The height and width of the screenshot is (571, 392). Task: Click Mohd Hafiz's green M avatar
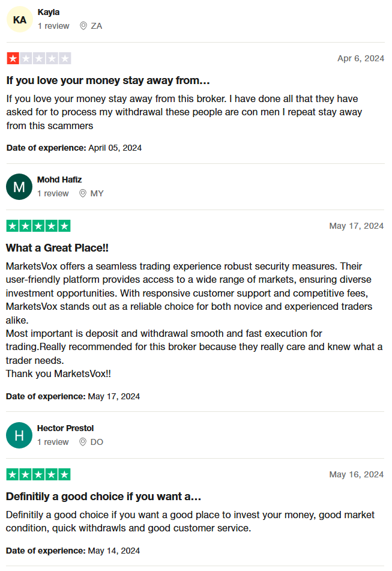click(x=19, y=187)
